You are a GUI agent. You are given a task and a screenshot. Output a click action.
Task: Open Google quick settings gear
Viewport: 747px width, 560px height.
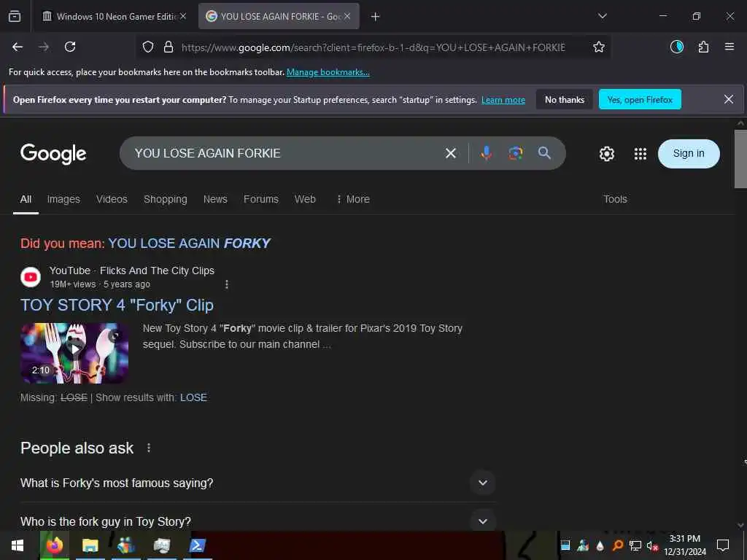[x=606, y=154]
